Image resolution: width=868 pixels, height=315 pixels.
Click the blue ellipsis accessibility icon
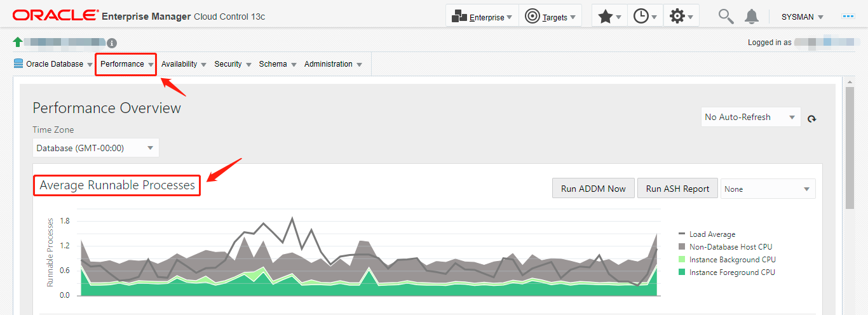coord(848,17)
